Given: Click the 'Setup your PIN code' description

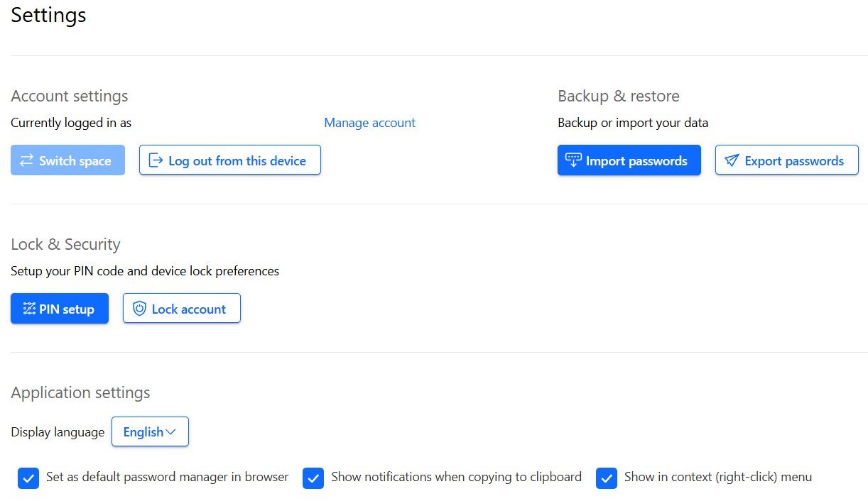Looking at the screenshot, I should [x=145, y=271].
